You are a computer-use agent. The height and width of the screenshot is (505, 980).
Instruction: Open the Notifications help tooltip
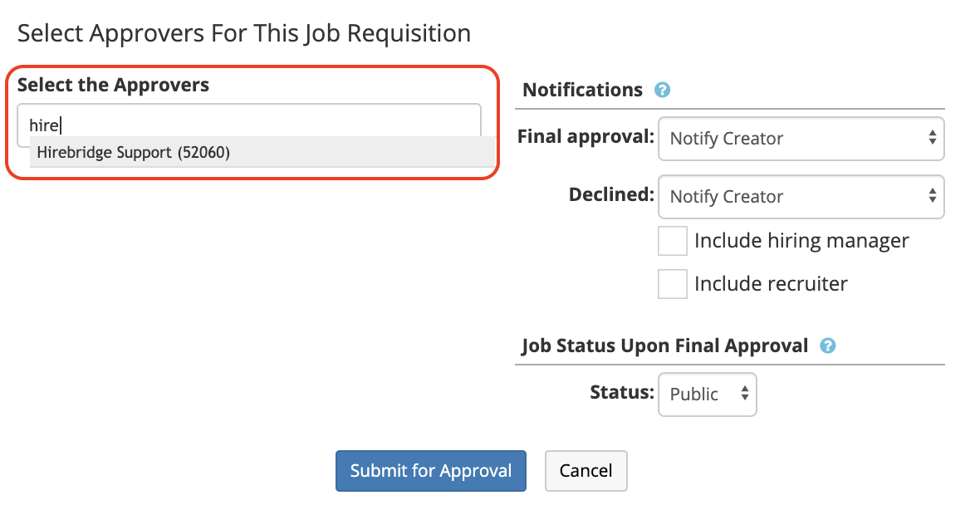[x=661, y=89]
